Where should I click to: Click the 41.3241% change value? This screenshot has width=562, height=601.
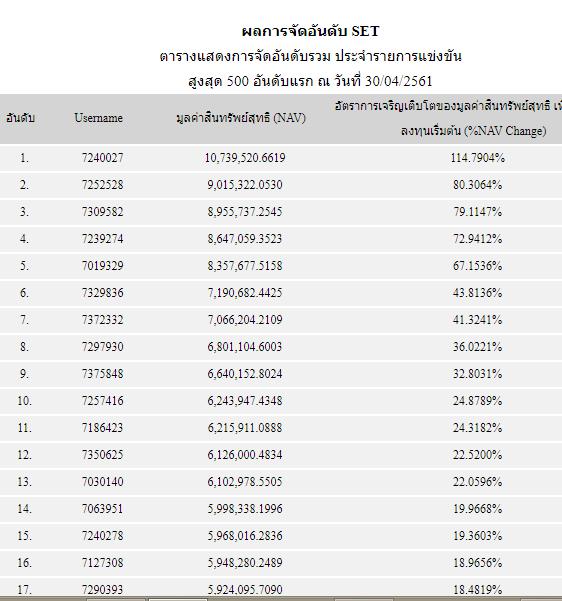(477, 320)
